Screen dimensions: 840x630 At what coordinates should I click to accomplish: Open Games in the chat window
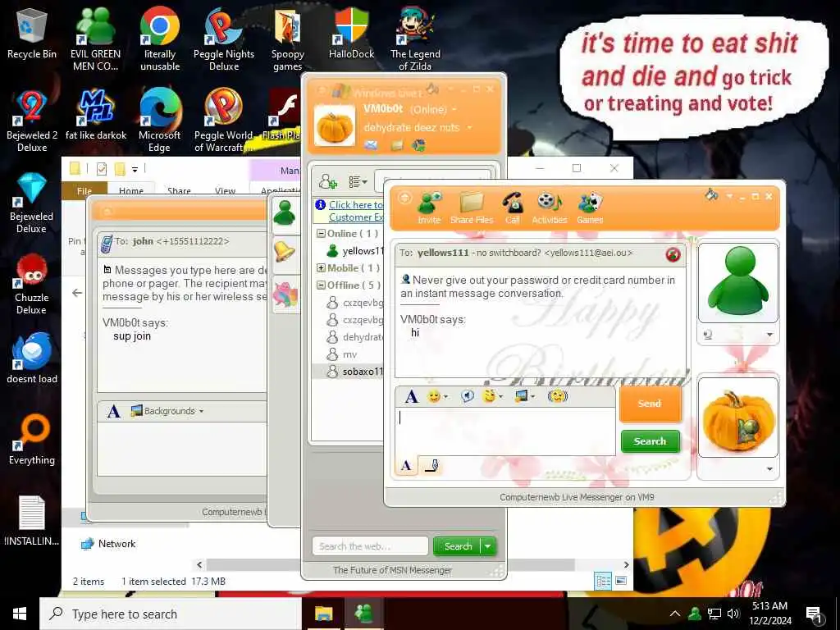[590, 208]
